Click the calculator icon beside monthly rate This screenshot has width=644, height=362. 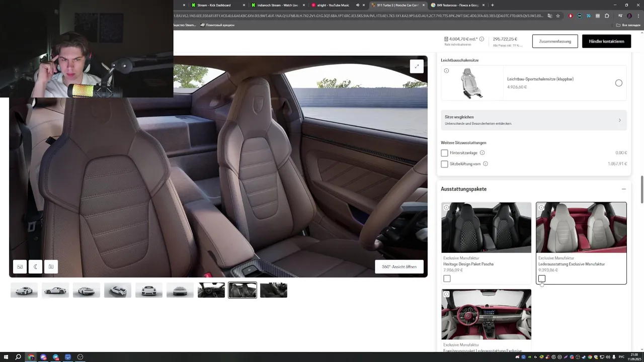(446, 39)
